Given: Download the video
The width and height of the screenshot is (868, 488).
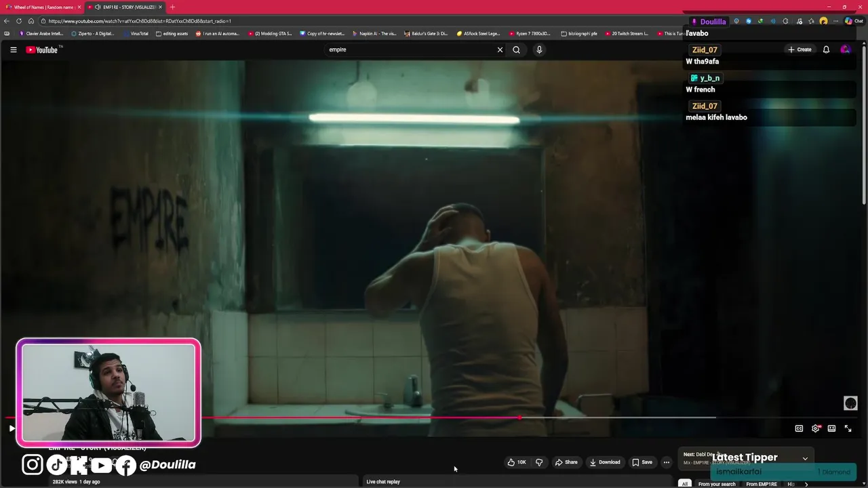Looking at the screenshot, I should tap(605, 462).
